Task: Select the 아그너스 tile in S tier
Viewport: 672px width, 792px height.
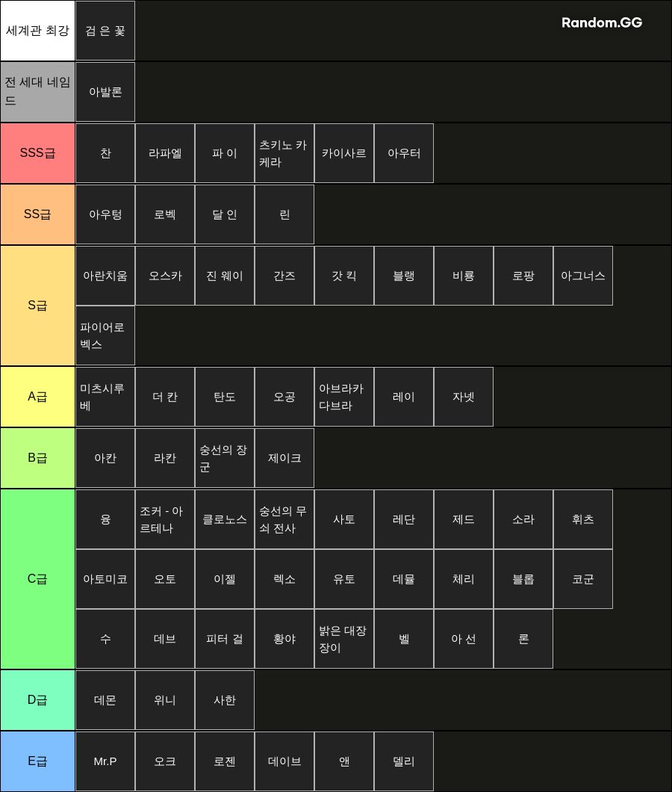Action: tap(583, 276)
